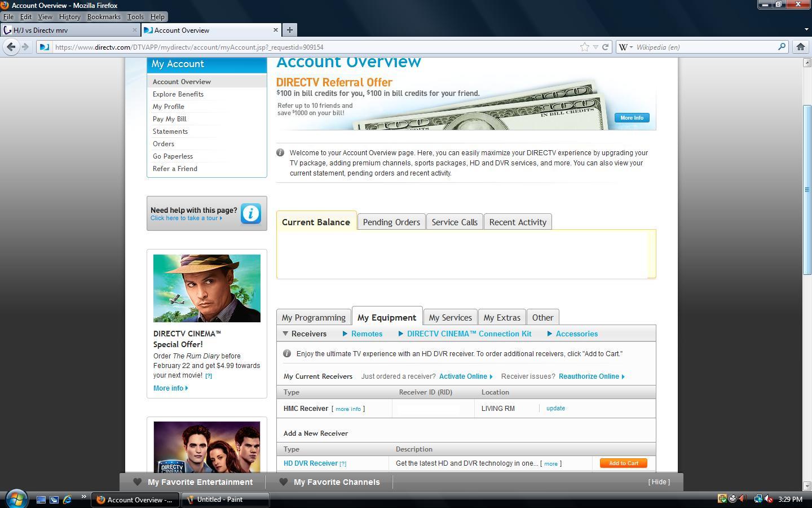The width and height of the screenshot is (812, 508).
Task: Run search with the magnifier icon
Action: point(782,47)
